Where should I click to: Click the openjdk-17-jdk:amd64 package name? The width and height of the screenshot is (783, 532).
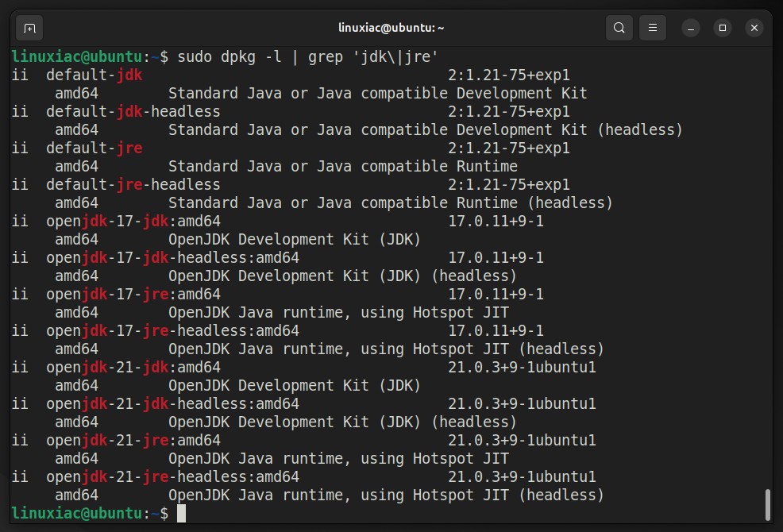tap(133, 222)
